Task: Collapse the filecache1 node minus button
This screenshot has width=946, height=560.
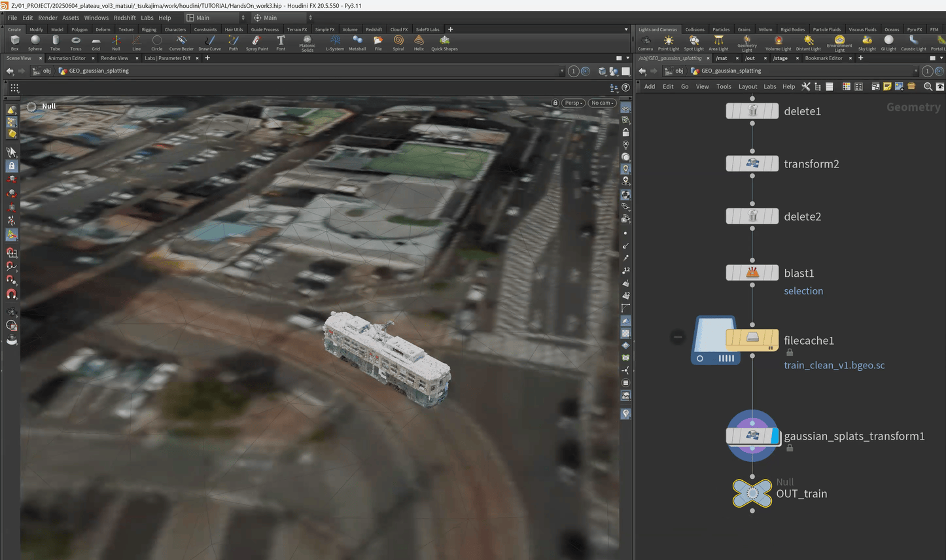Action: pyautogui.click(x=678, y=337)
